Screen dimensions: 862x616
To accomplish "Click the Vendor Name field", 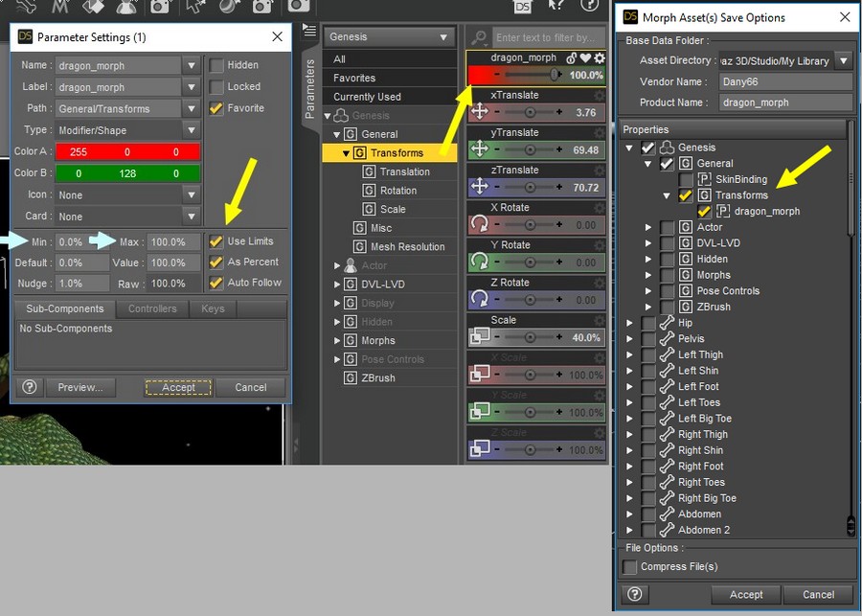I will click(785, 82).
